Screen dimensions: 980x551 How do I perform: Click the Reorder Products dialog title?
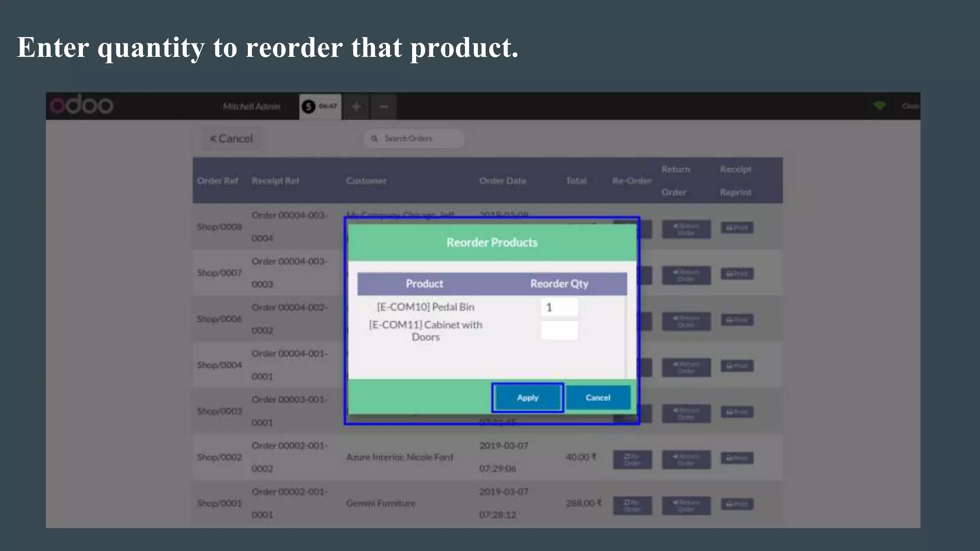tap(492, 242)
